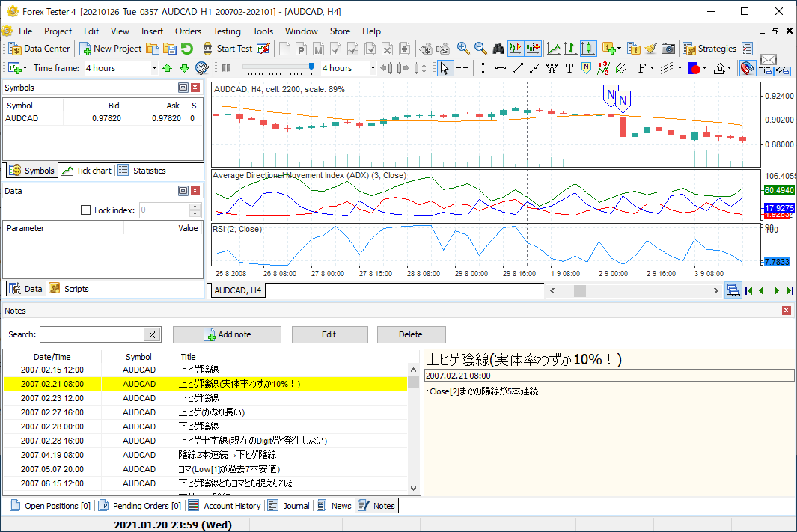Click the notes Search input field

(91, 334)
